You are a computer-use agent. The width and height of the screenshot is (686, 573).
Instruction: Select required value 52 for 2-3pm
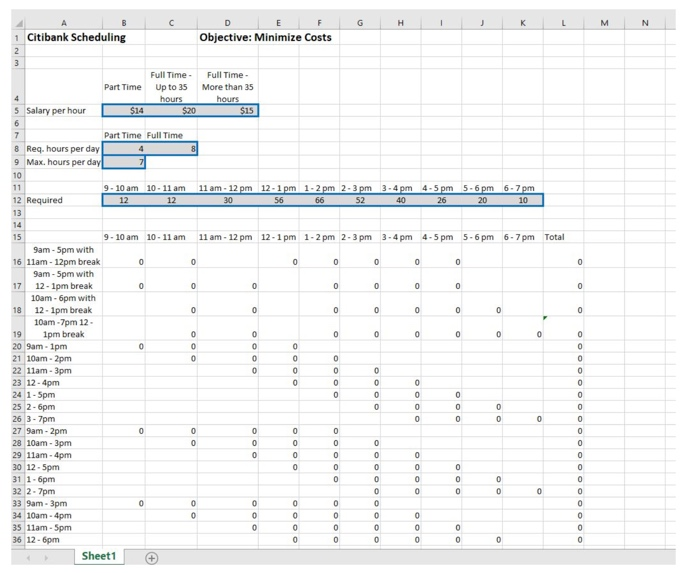(x=360, y=200)
